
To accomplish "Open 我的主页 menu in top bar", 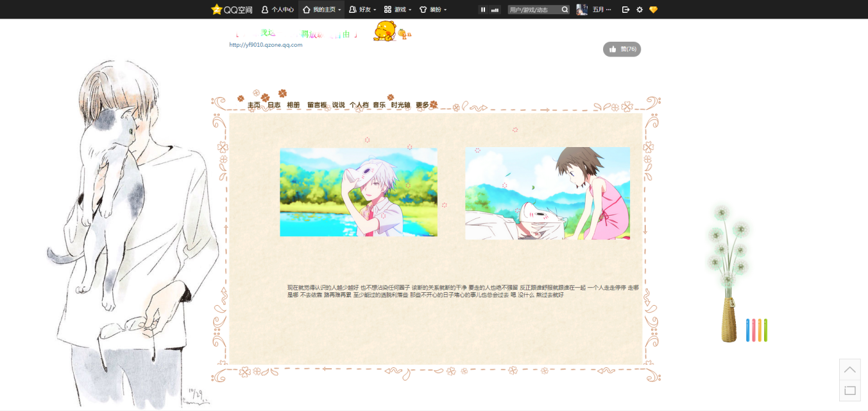I will coord(322,10).
